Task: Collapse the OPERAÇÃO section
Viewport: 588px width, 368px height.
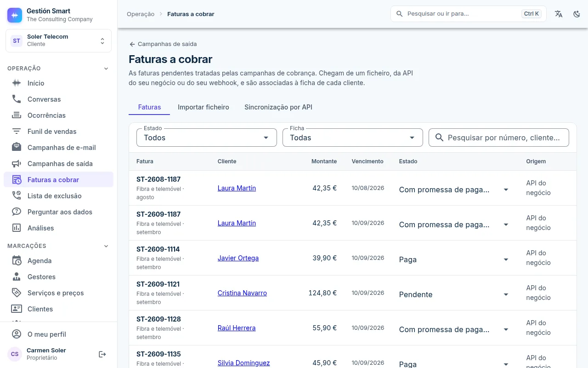Action: (x=58, y=69)
